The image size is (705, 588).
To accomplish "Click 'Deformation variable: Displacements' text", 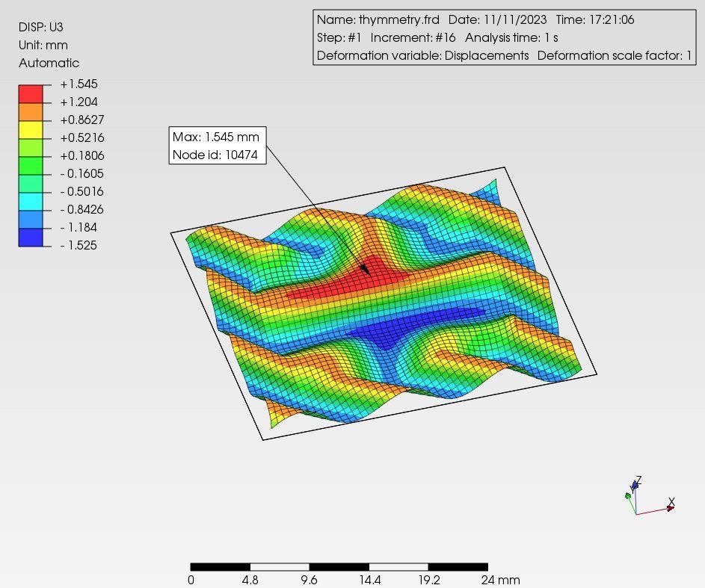I will pos(422,56).
